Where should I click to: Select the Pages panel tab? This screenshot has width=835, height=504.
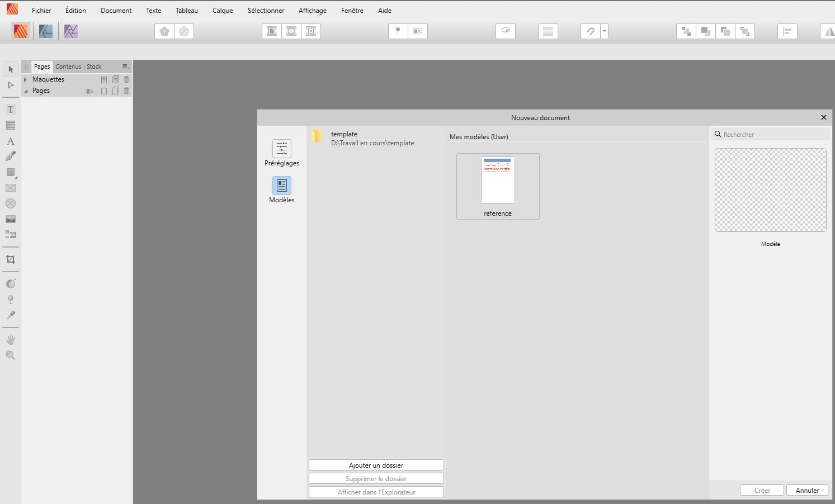click(42, 66)
